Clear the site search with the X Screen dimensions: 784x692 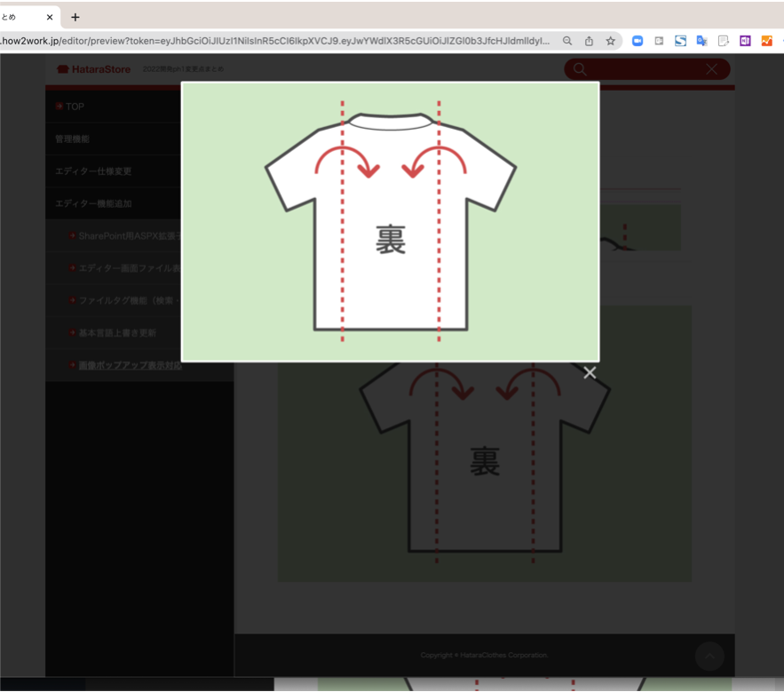[711, 69]
